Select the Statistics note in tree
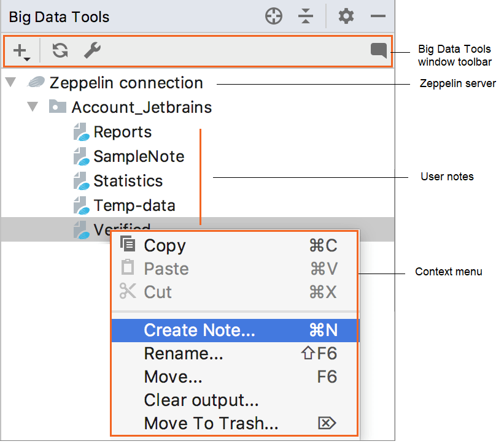The width and height of the screenshot is (504, 444). point(128,181)
